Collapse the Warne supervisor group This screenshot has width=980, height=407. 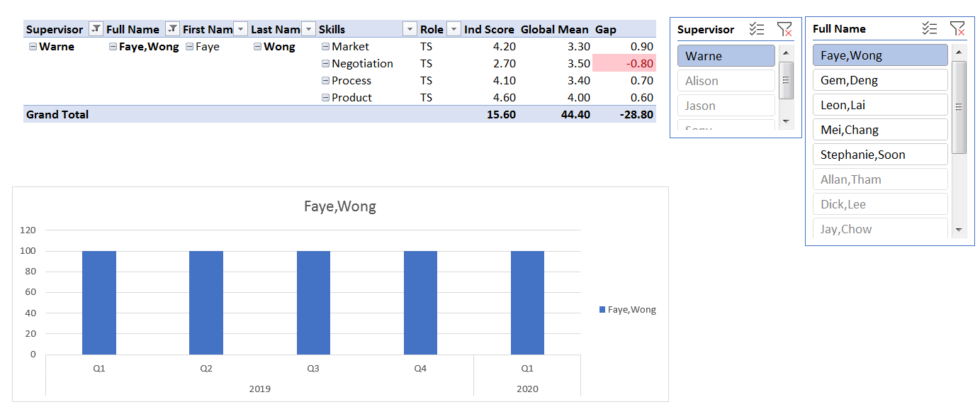[33, 47]
